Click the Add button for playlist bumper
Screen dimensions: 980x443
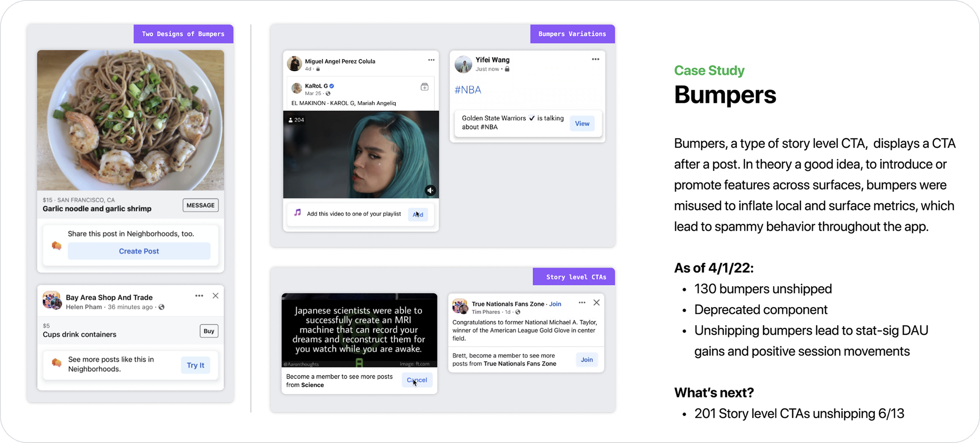417,214
